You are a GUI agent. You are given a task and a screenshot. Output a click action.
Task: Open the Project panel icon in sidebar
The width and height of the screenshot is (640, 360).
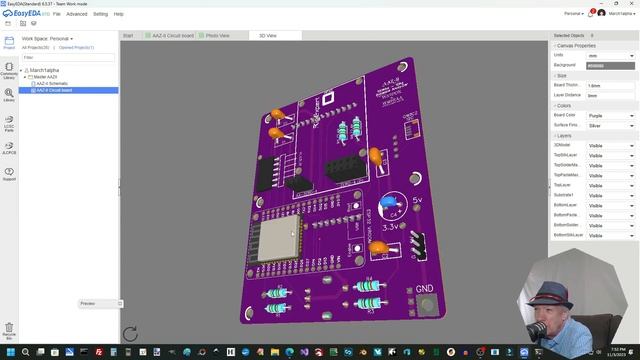(9, 42)
